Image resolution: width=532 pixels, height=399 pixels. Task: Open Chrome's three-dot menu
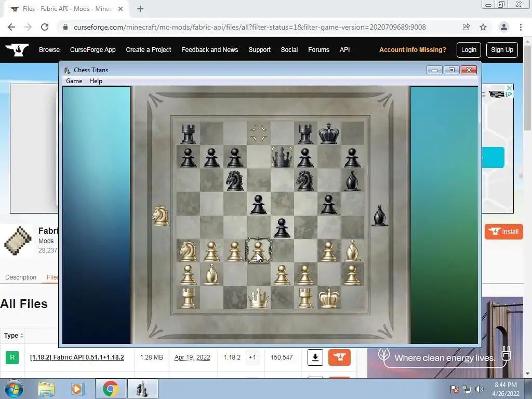pyautogui.click(x=521, y=27)
